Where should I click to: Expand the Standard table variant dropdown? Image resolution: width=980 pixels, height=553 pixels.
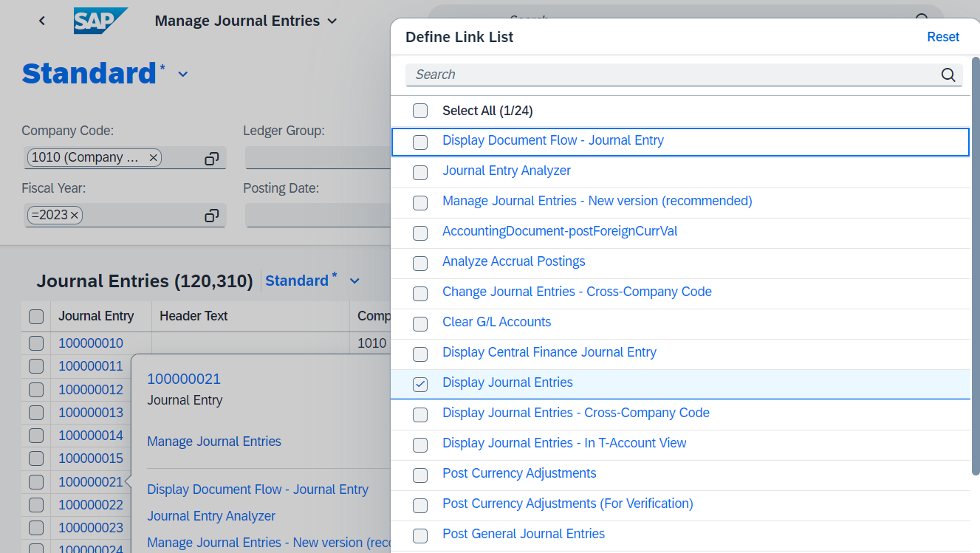354,281
